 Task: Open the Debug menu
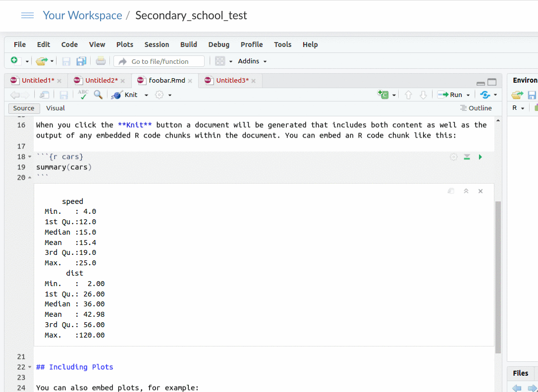(218, 45)
